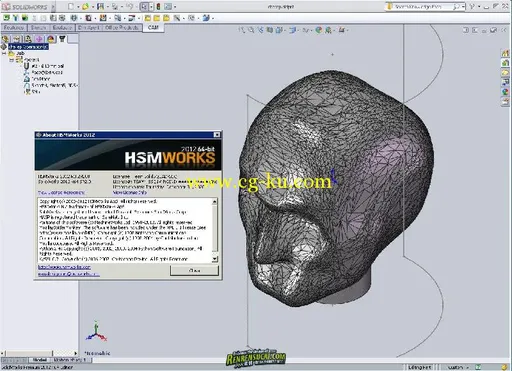512x371 pixels.
Task: Click the Print icon in top toolbar
Action: (115, 6)
